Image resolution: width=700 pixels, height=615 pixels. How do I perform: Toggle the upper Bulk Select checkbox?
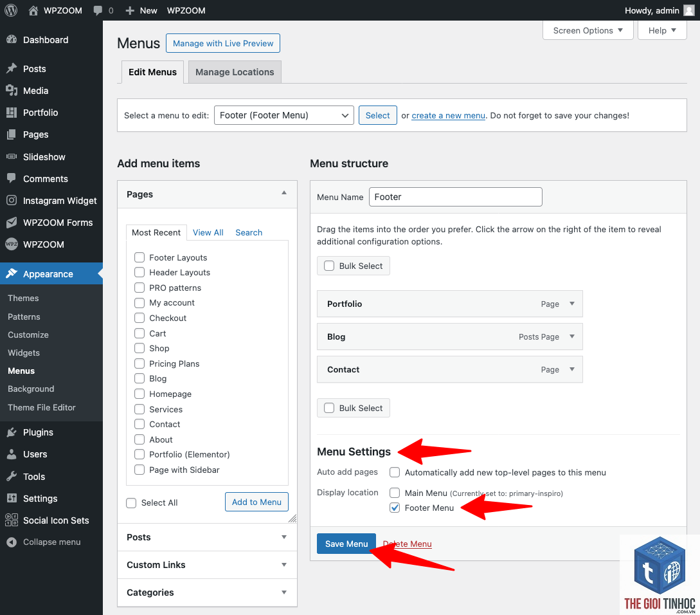pos(329,266)
